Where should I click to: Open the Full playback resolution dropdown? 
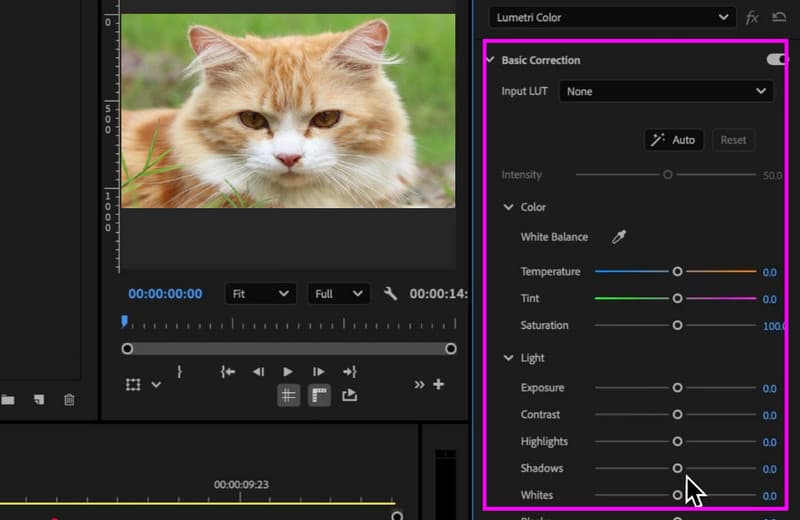tap(338, 294)
